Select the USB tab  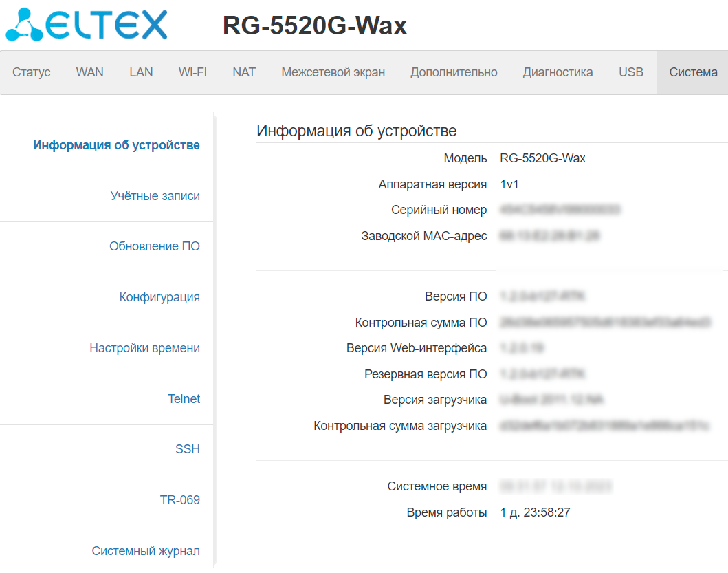[630, 72]
